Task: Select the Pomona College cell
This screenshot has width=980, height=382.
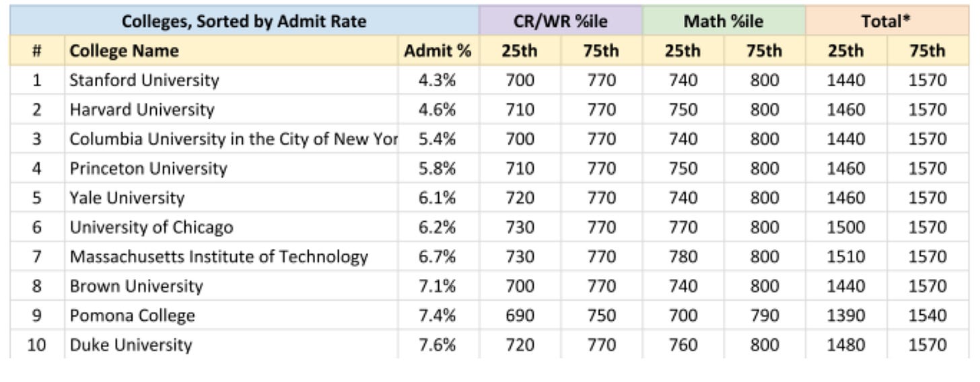Action: [x=132, y=316]
